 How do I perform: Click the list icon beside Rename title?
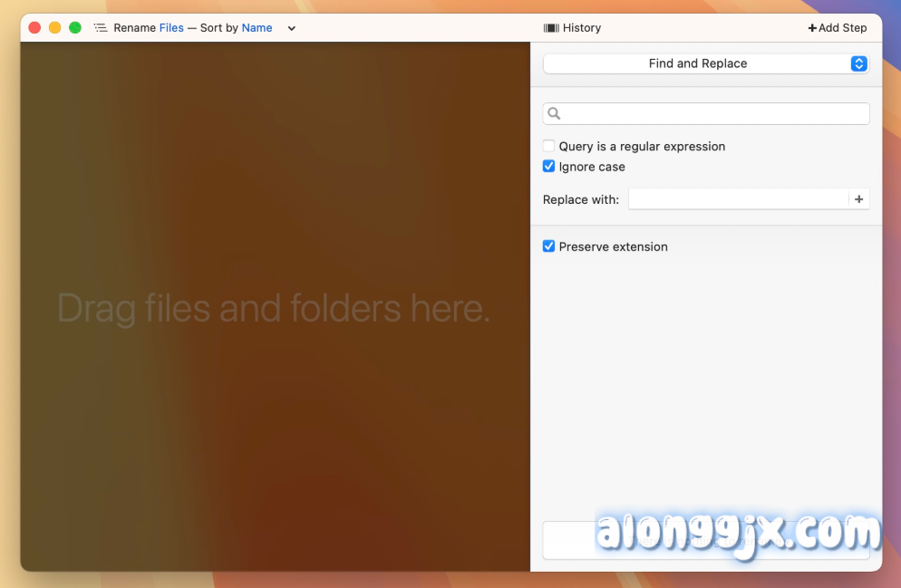101,28
